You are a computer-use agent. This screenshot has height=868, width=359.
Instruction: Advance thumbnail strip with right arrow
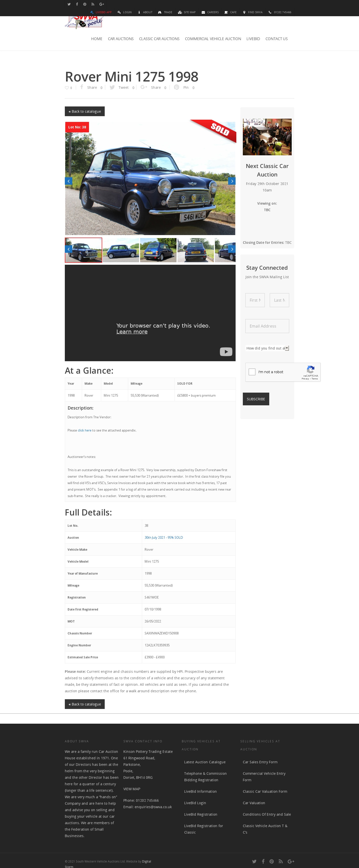pos(232,249)
